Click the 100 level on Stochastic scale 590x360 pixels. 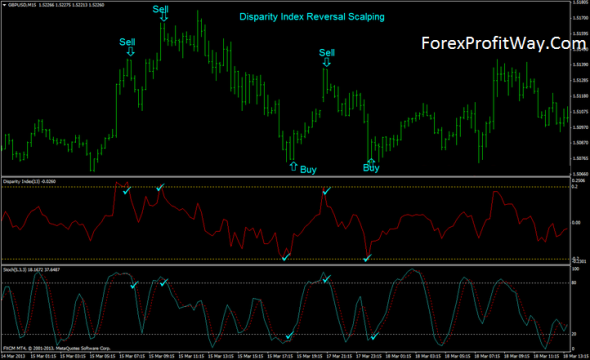point(575,269)
